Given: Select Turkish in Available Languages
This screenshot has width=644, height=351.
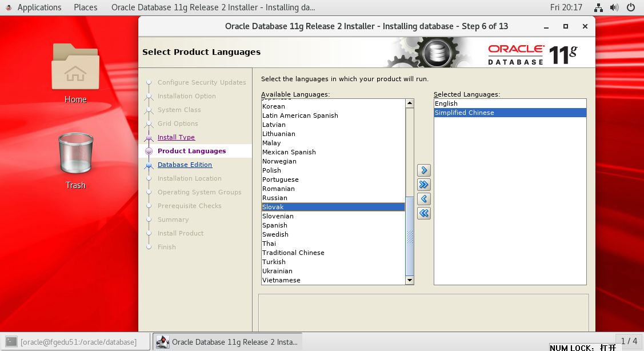Looking at the screenshot, I should click(333, 262).
